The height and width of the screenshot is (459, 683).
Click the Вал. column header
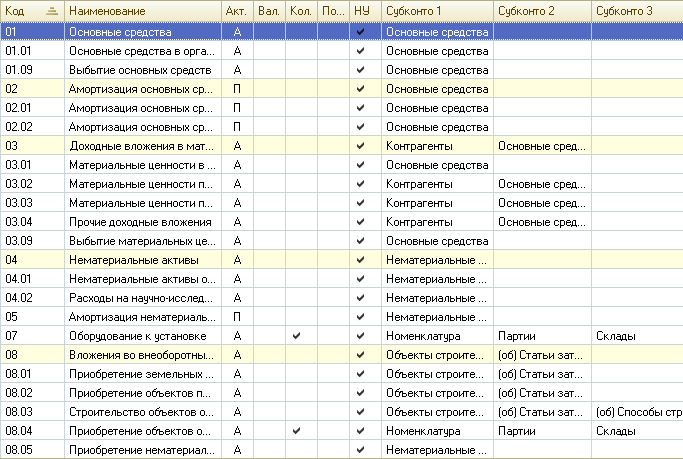269,11
